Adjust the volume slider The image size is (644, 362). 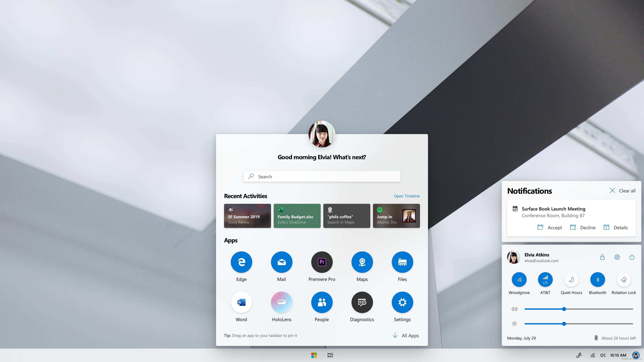[564, 309]
